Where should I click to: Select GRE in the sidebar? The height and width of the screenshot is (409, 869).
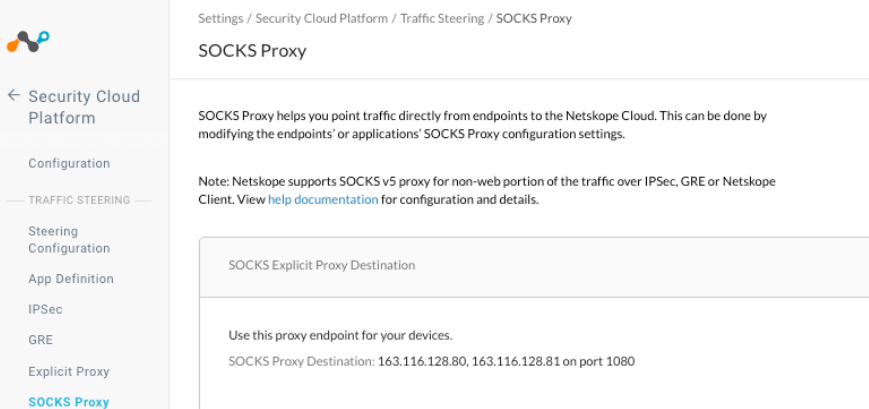pos(41,340)
